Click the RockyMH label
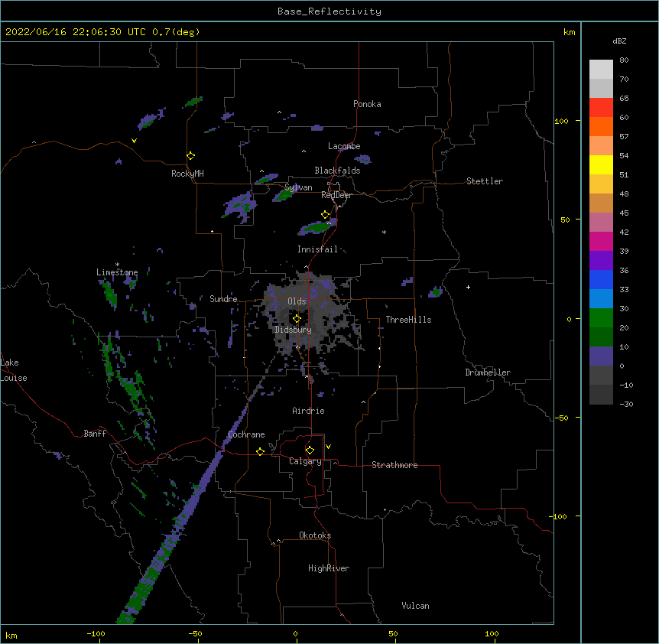This screenshot has height=644, width=659. [x=187, y=174]
